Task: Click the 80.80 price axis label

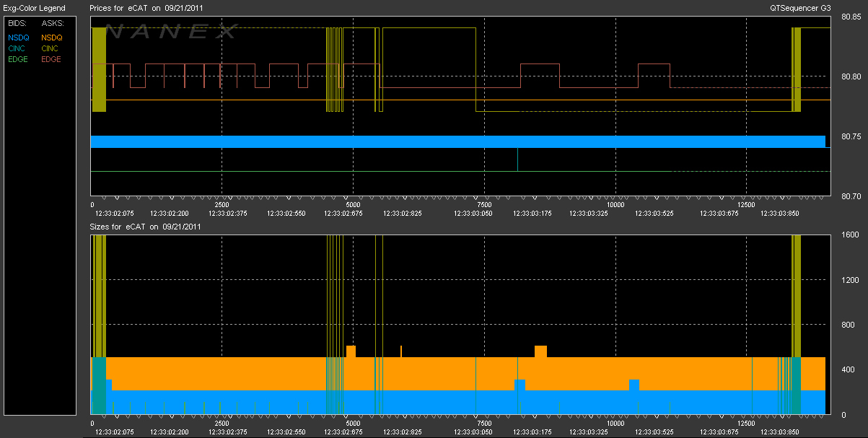Action: click(x=850, y=76)
